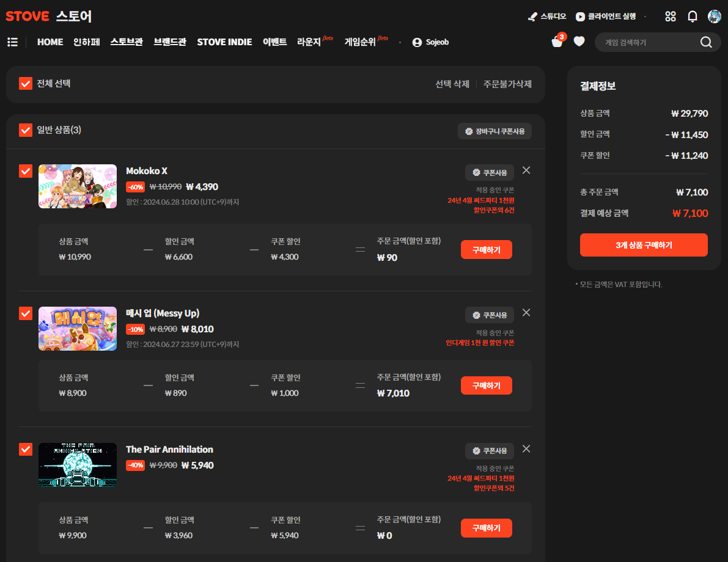Open The Pair Annihilation thumbnail
This screenshot has height=562, width=728.
[x=78, y=464]
